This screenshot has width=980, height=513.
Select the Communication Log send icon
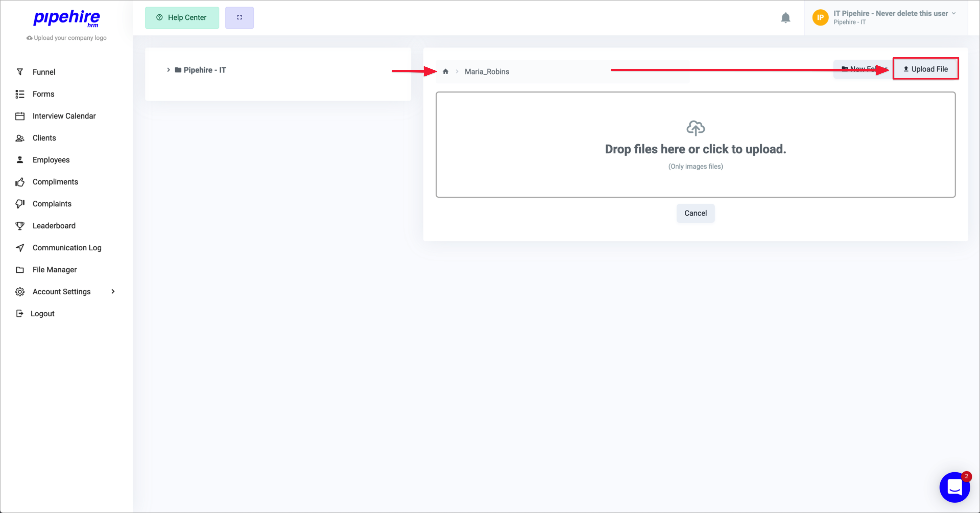20,247
